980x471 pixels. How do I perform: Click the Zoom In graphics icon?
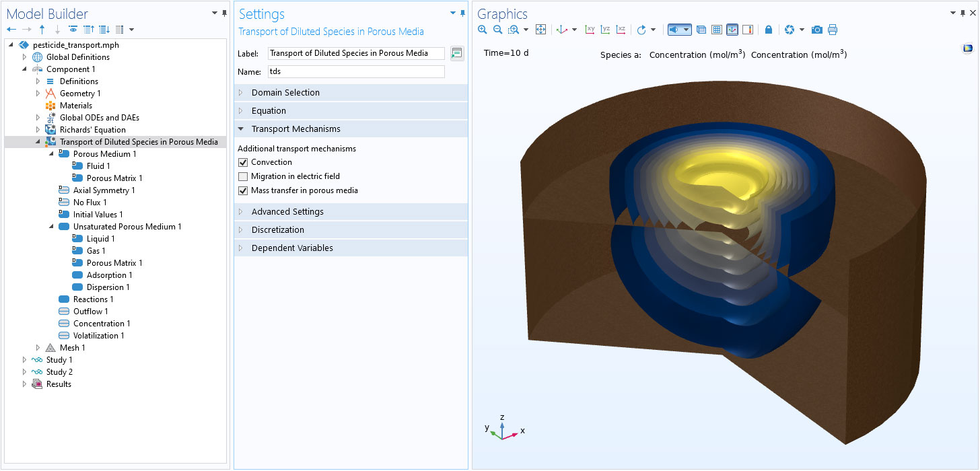tap(482, 30)
